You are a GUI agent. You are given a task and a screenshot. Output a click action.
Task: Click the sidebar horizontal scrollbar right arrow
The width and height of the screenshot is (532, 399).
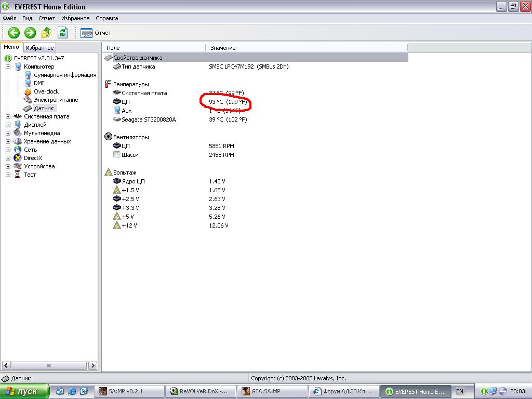[93, 366]
